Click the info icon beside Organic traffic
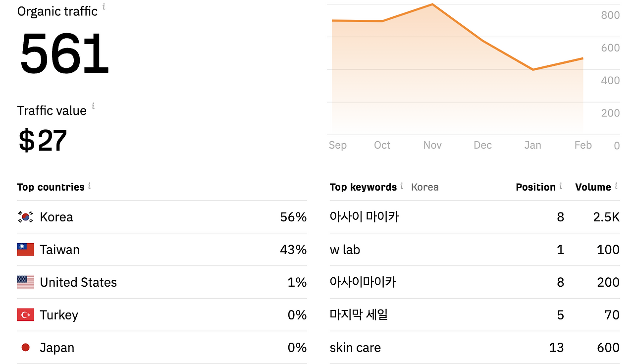634x364 pixels. [x=104, y=7]
